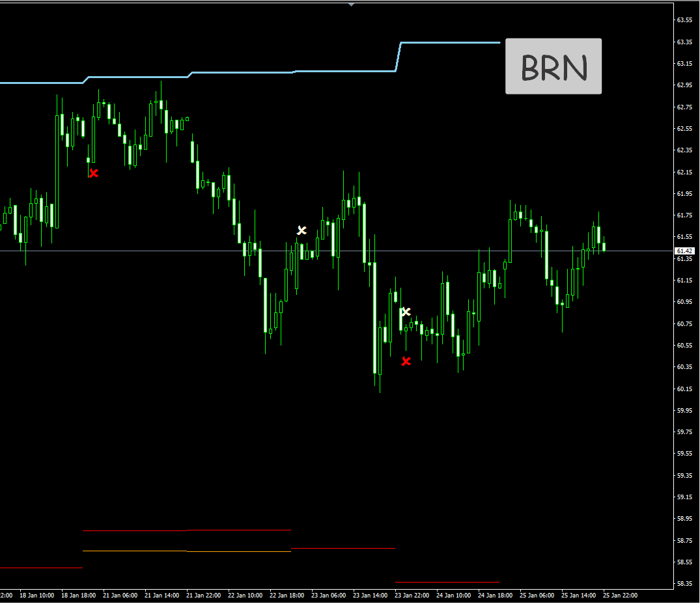Click time axis label 21 Jan 22:00
Screen dimensions: 700x604
(x=204, y=595)
